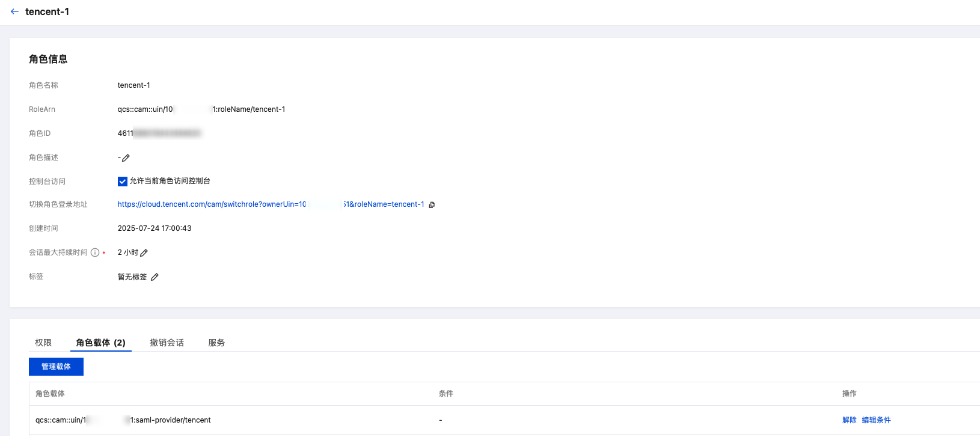Edit tags next to 暂无标签
The height and width of the screenshot is (437, 980).
(155, 277)
